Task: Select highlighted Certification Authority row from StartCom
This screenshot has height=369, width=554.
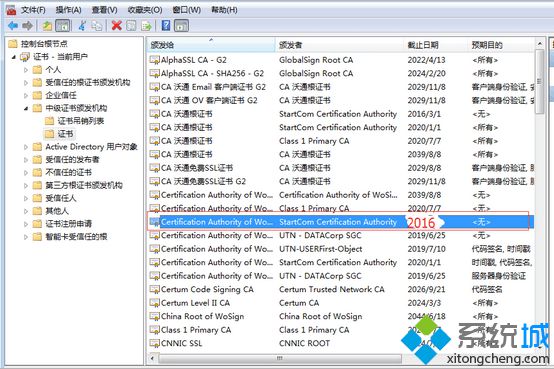Action: [x=341, y=222]
